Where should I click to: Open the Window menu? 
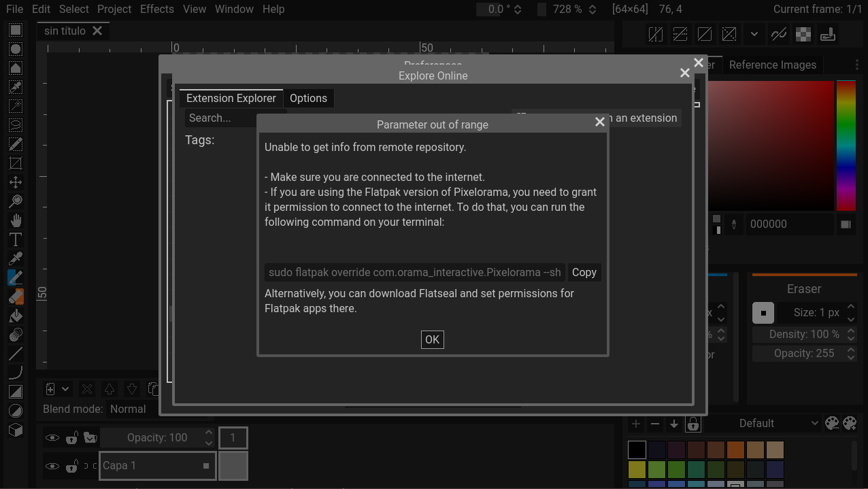(x=234, y=9)
